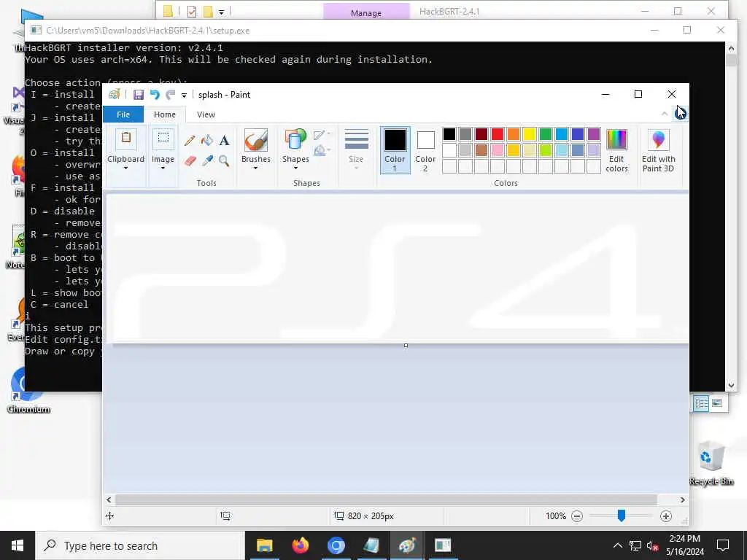Switch to the Home ribbon tab
The width and height of the screenshot is (747, 560).
pyautogui.click(x=165, y=114)
